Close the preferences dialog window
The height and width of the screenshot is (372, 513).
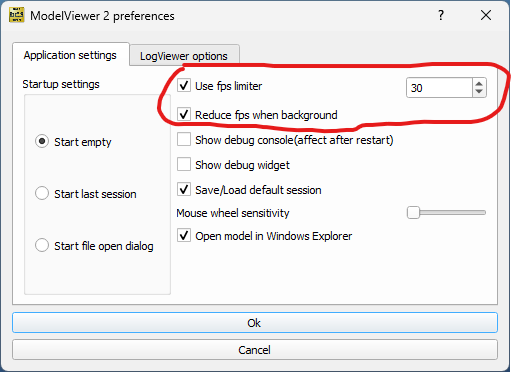(x=486, y=15)
